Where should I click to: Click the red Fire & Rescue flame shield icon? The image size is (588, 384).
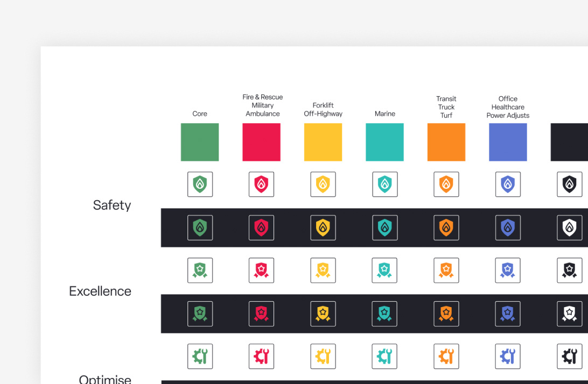[261, 184]
